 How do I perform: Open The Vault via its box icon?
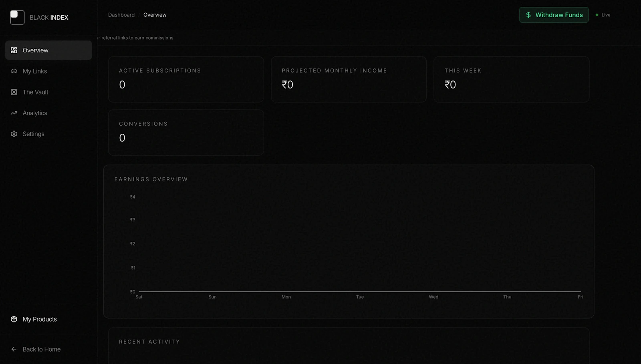14,92
